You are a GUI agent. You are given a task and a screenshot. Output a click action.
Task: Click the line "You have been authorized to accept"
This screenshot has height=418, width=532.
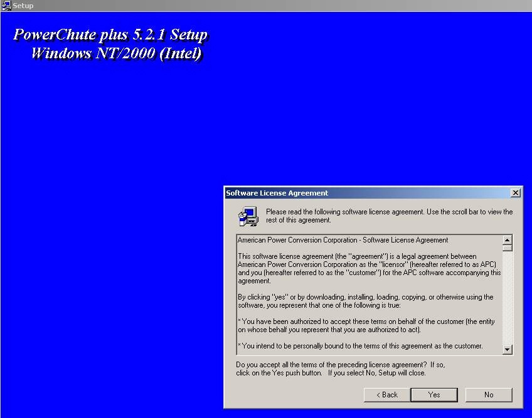click(x=366, y=325)
